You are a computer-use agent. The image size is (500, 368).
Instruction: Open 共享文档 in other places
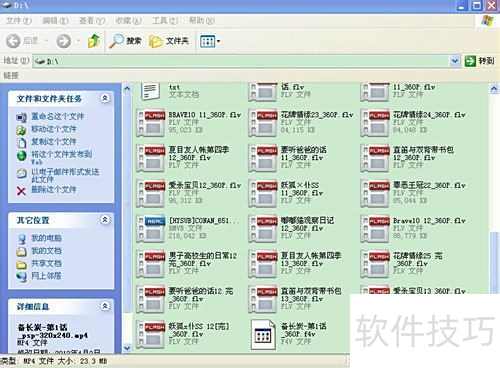[x=46, y=263]
